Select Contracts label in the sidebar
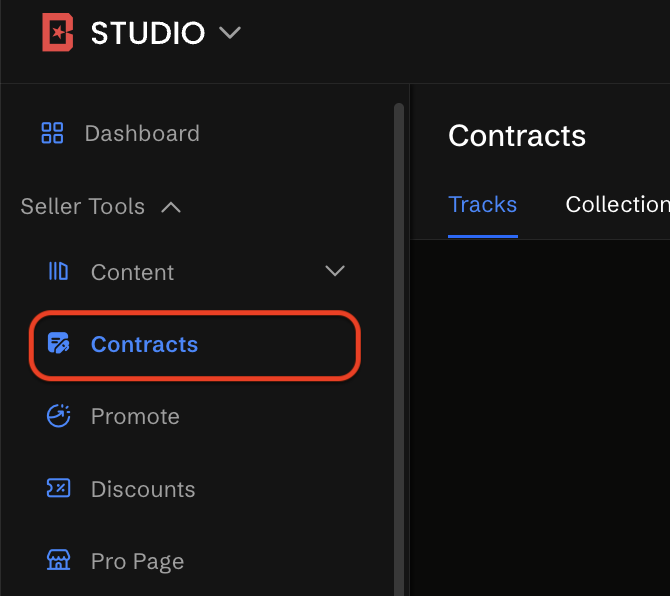Image resolution: width=670 pixels, height=596 pixels. pyautogui.click(x=144, y=344)
